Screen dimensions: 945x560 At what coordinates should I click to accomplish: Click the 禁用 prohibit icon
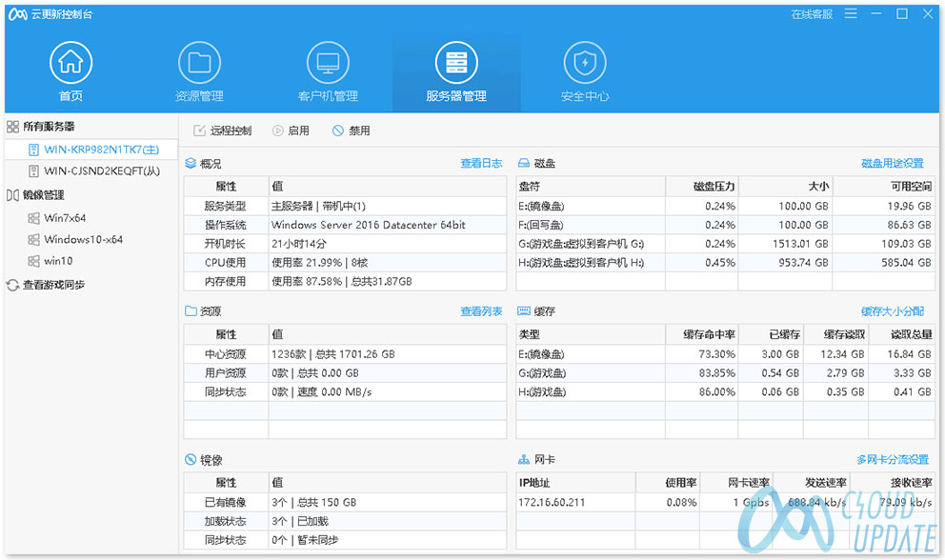click(x=337, y=130)
